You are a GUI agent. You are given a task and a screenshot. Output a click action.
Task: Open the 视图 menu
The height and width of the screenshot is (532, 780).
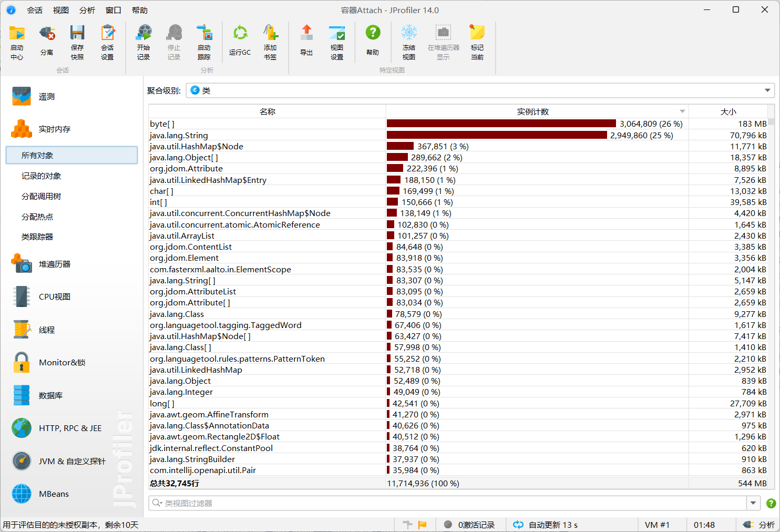(61, 10)
